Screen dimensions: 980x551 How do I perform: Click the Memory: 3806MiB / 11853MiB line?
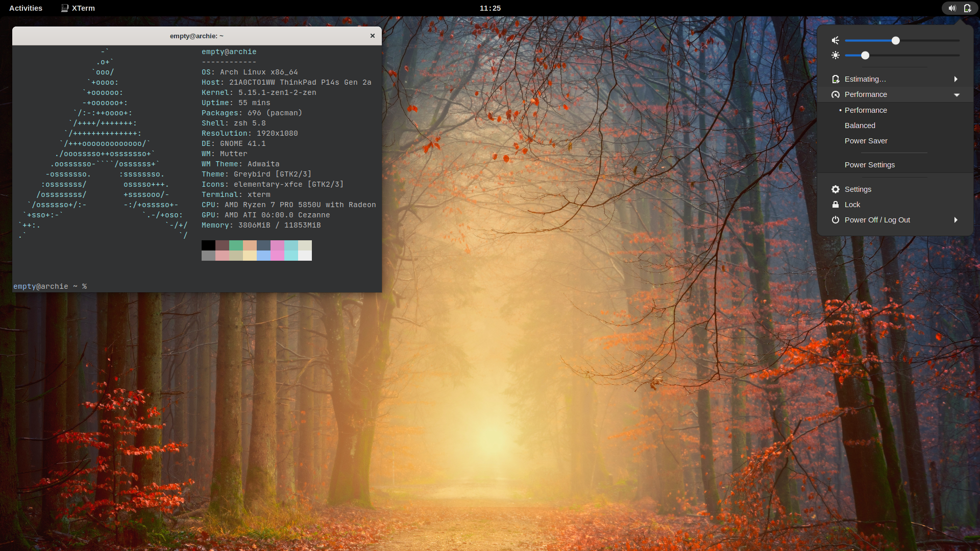[x=261, y=226]
